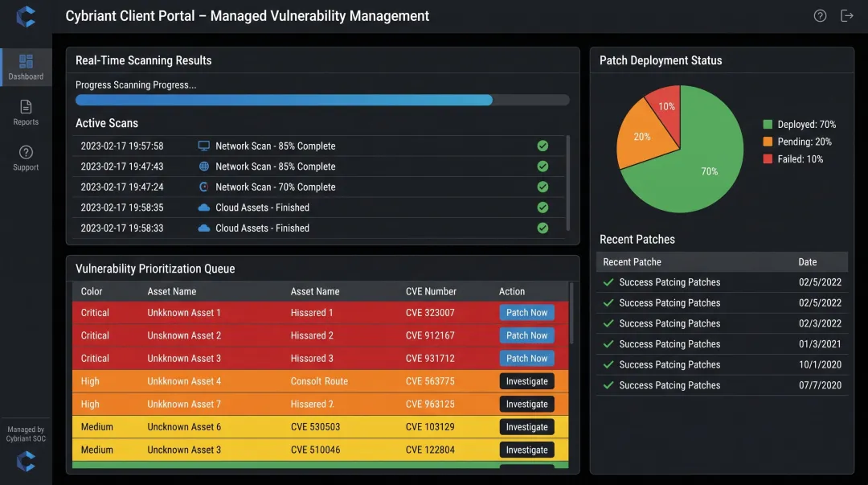Open the Dashboard sidebar item

pos(26,67)
